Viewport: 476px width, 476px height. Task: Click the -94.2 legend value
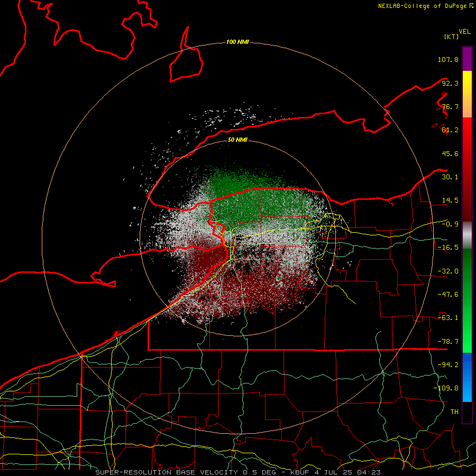[448, 364]
